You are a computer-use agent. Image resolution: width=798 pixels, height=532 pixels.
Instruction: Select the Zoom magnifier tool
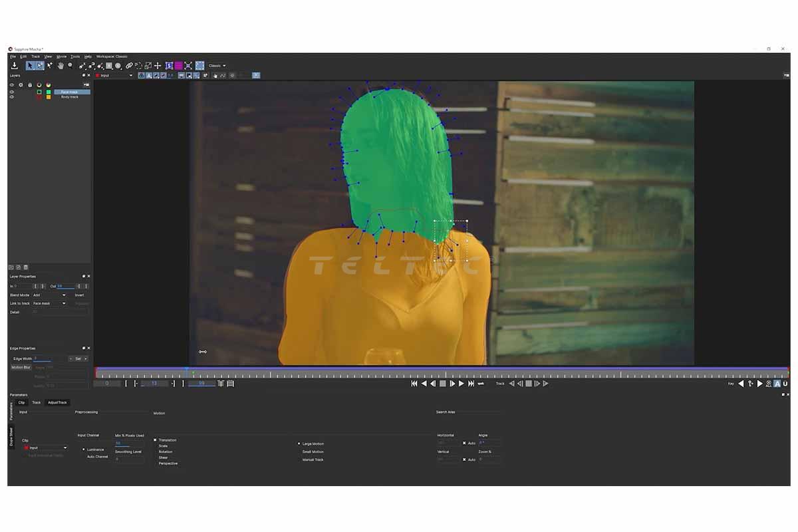70,66
